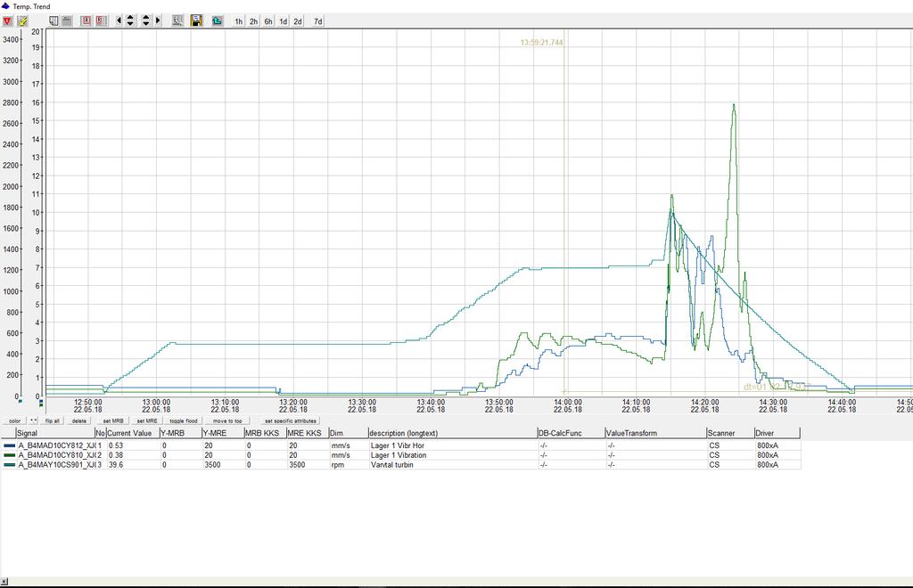913x588 pixels.
Task: Click the MRB KKS column header
Action: [265, 433]
